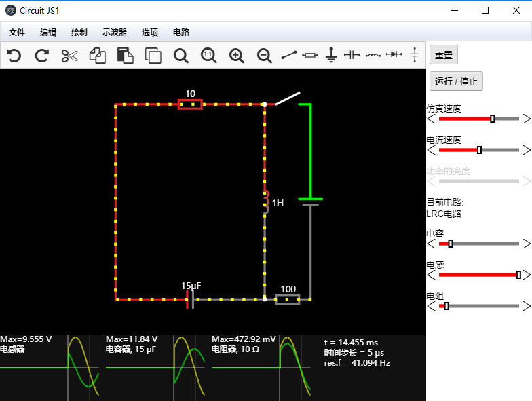Click the paste clipboard icon
This screenshot has width=532, height=401.
(x=125, y=56)
